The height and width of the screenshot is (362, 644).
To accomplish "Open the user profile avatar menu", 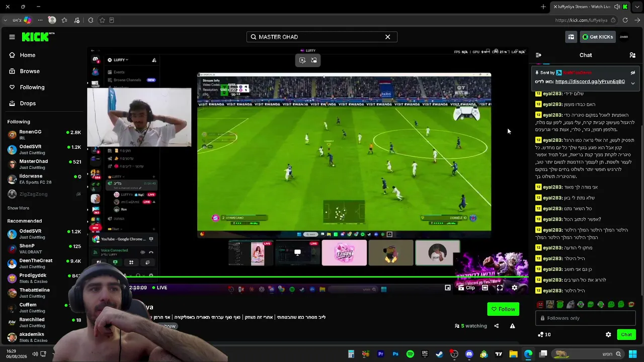I will click(x=624, y=37).
